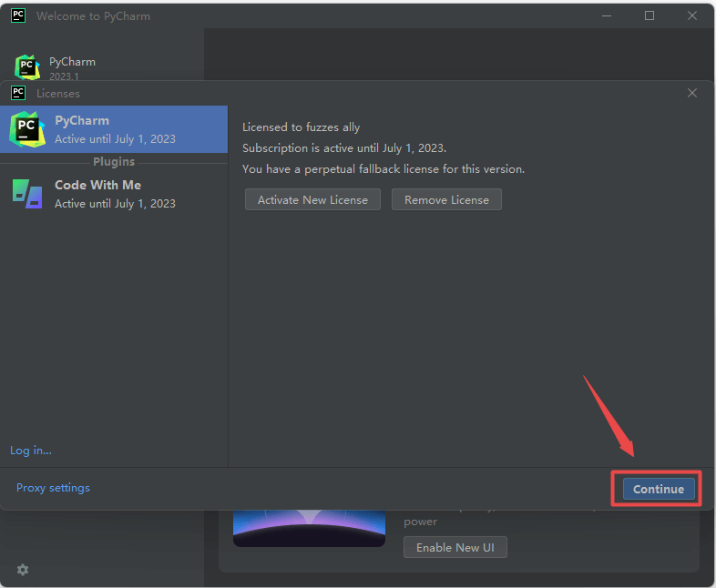Minimize the Welcome to PyCharm window
Image resolution: width=716 pixels, height=588 pixels.
[x=608, y=15]
